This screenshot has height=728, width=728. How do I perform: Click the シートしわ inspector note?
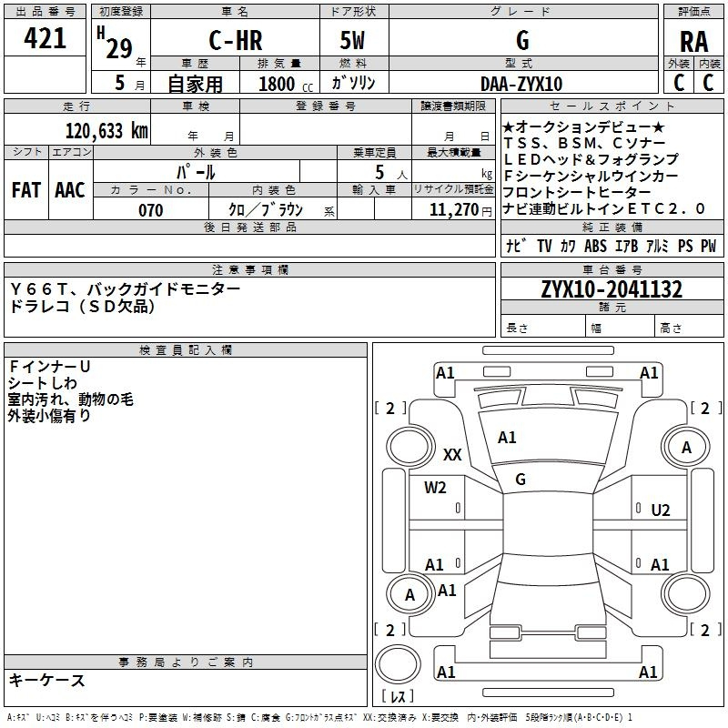point(42,383)
